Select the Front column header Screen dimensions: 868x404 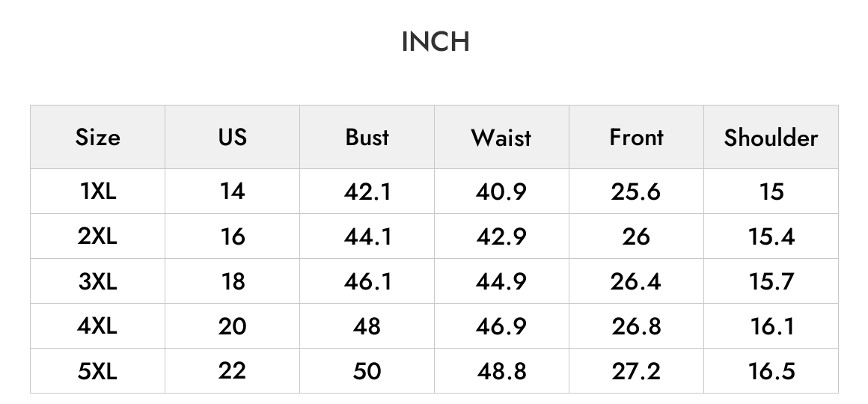click(636, 137)
